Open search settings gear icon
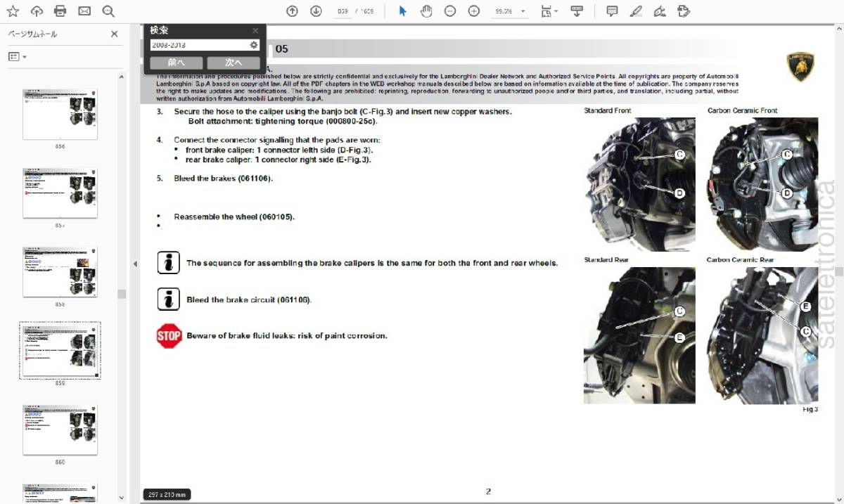 [254, 45]
